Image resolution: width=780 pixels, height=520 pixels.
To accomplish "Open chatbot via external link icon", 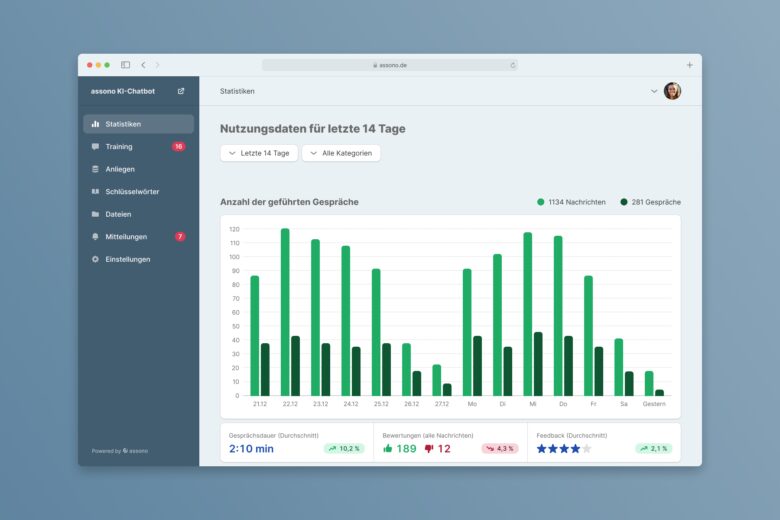I will point(181,91).
